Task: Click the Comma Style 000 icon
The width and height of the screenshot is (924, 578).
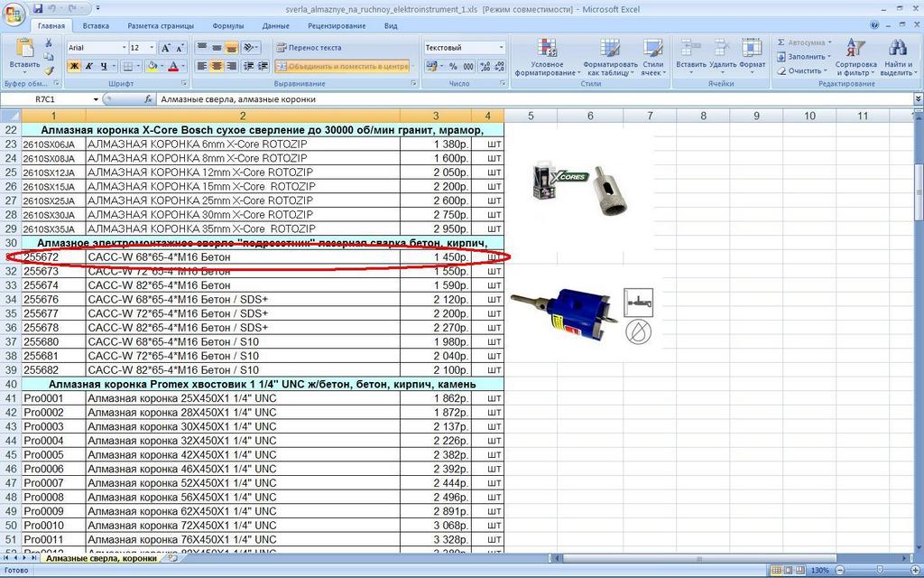Action: point(468,66)
